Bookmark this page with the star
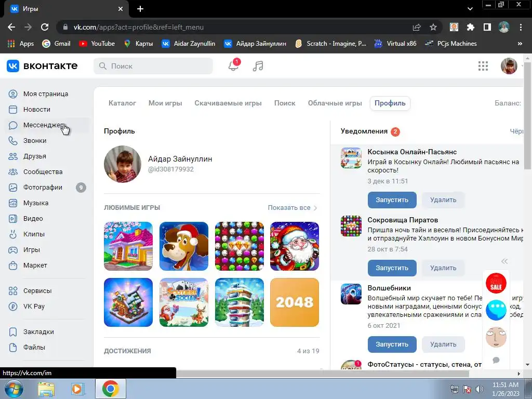 pyautogui.click(x=433, y=27)
